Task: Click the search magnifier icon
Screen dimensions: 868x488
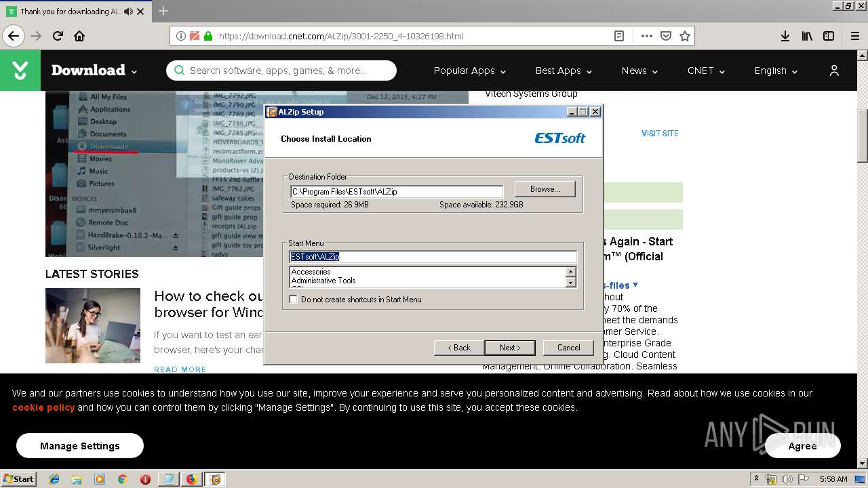Action: point(179,70)
